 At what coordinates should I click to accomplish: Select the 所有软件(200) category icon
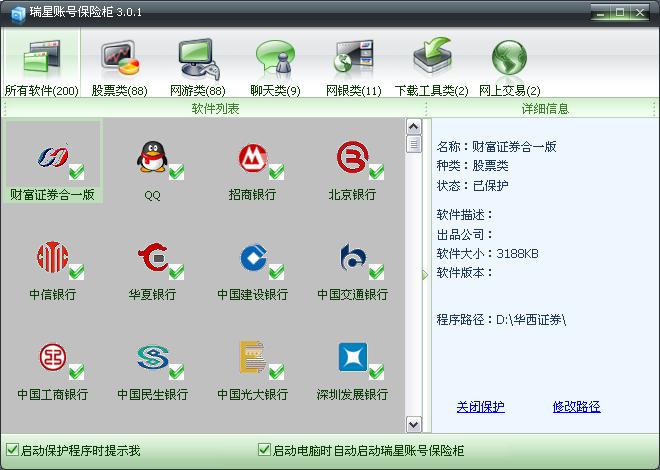coord(42,57)
